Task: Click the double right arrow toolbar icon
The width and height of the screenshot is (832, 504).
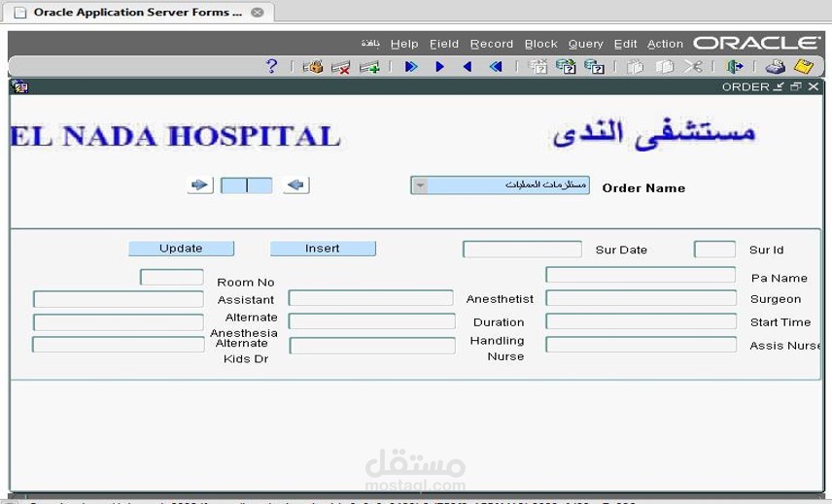Action: click(x=411, y=67)
